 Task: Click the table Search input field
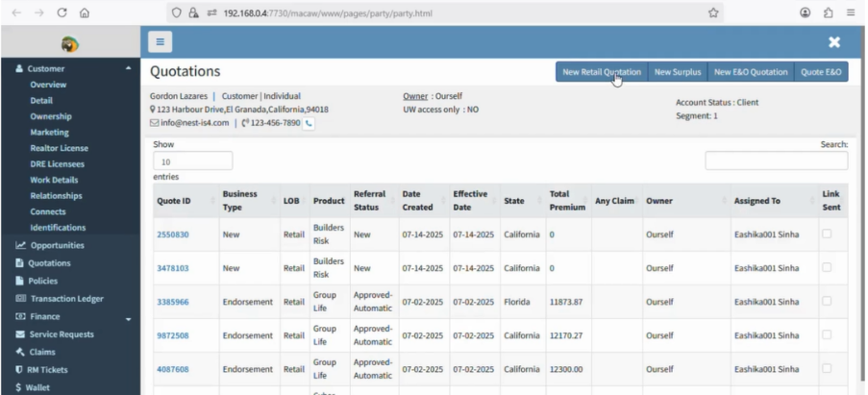(776, 160)
